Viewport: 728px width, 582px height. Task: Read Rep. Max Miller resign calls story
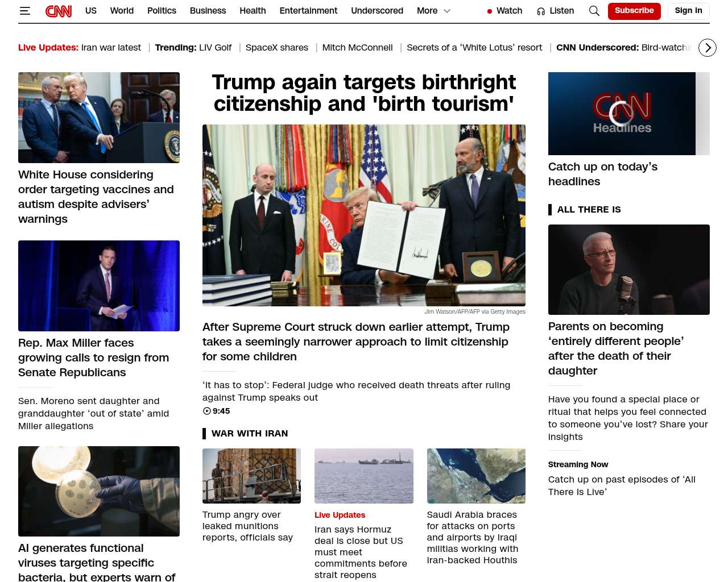94,357
